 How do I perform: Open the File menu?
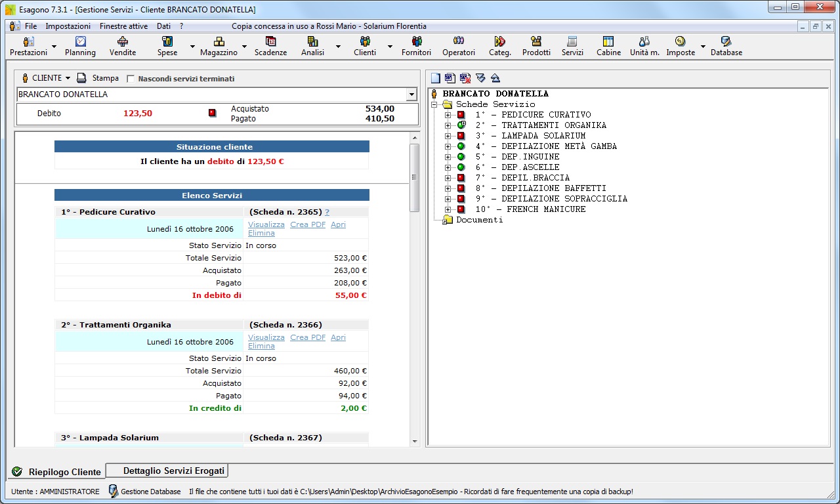click(31, 26)
